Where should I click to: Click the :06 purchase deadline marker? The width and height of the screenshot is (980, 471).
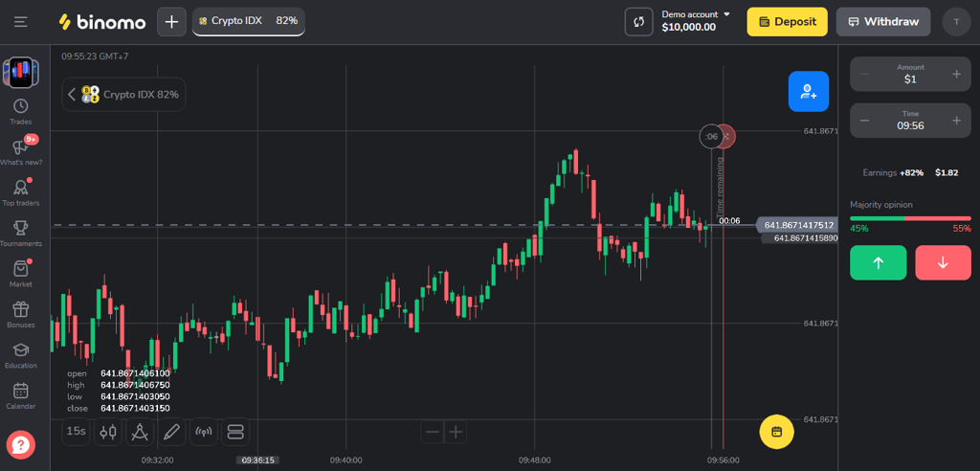pyautogui.click(x=711, y=136)
